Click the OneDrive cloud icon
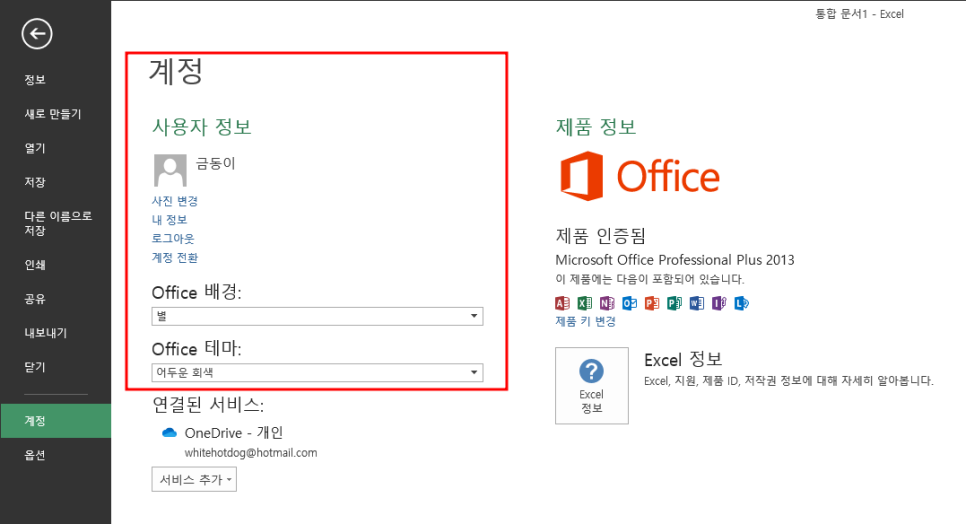966x524 pixels. (x=169, y=433)
